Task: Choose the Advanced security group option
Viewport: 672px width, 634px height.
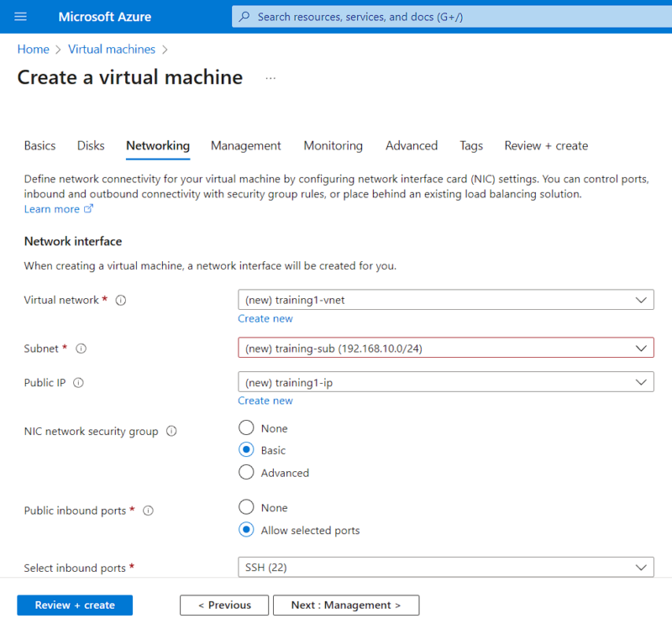Action: point(246,472)
